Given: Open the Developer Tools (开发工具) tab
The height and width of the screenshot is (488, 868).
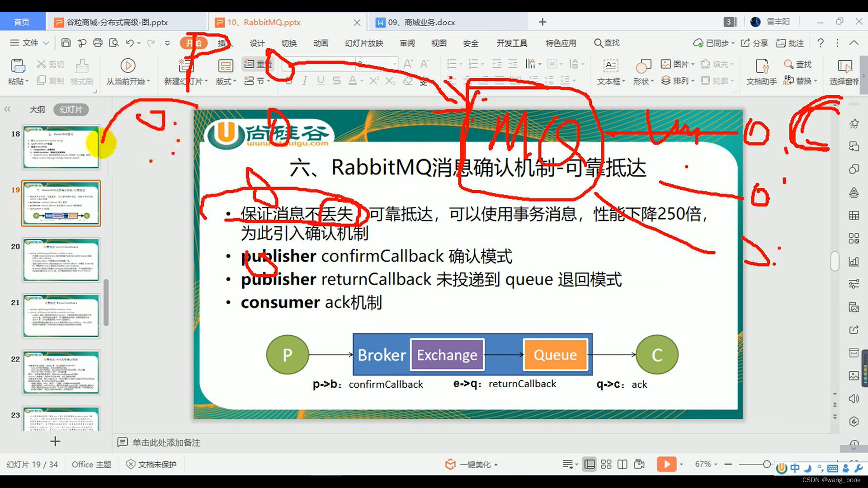Looking at the screenshot, I should tap(512, 43).
